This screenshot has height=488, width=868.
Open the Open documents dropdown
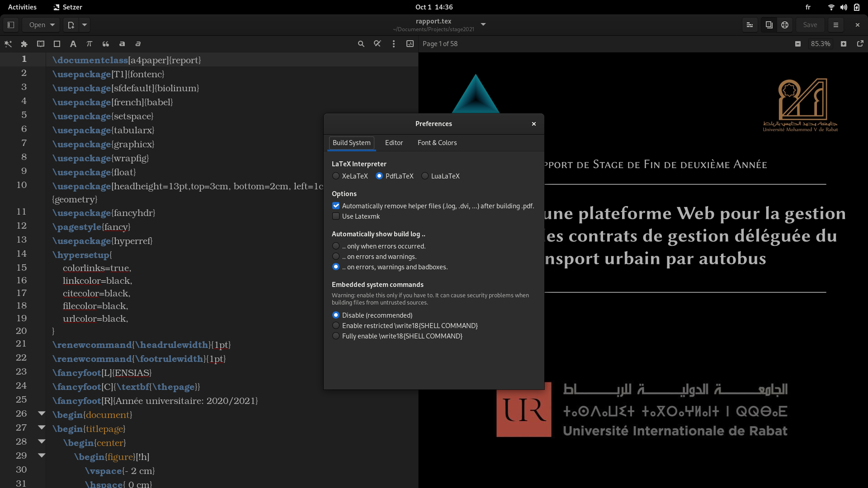[42, 25]
